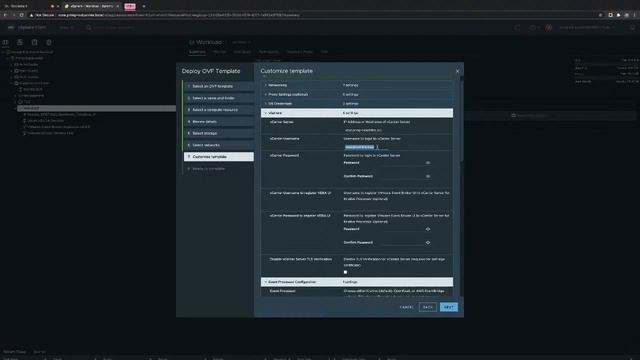Click the vCenter Server address field

tap(367, 130)
